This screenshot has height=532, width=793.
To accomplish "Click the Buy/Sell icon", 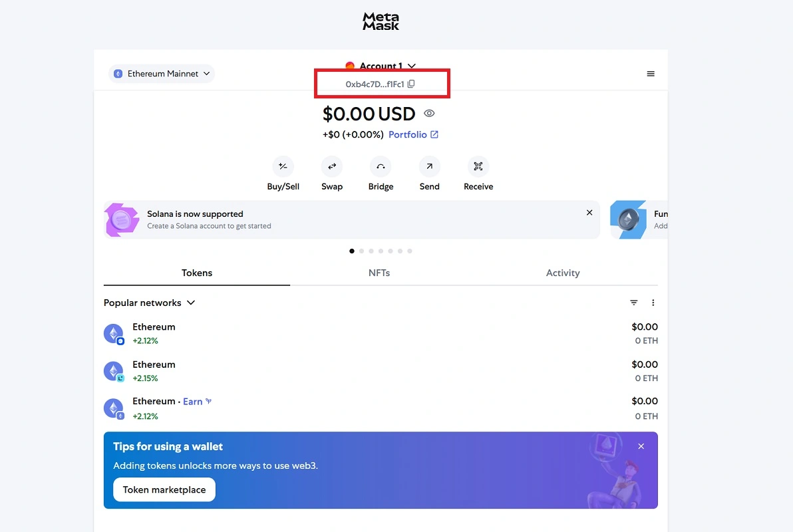I will click(x=283, y=166).
